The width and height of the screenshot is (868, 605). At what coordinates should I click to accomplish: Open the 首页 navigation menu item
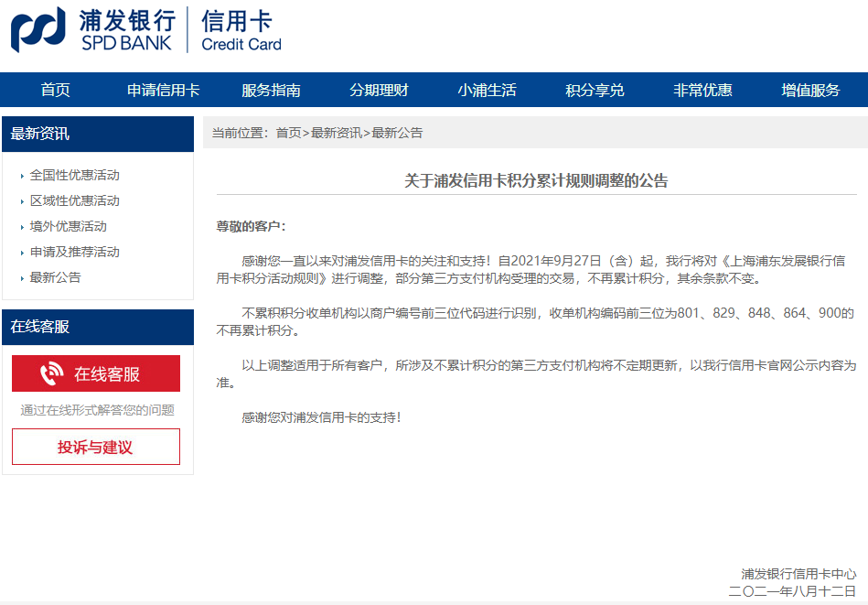click(55, 90)
